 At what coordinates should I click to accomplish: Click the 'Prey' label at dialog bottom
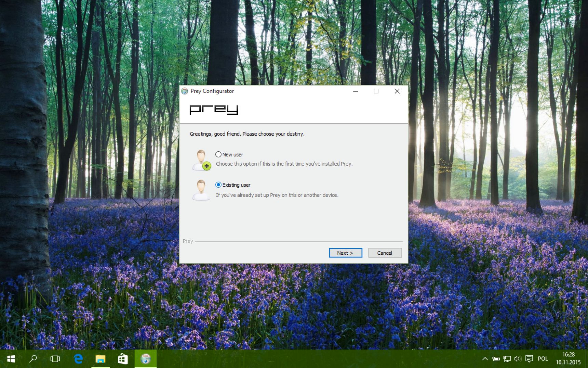tap(188, 241)
